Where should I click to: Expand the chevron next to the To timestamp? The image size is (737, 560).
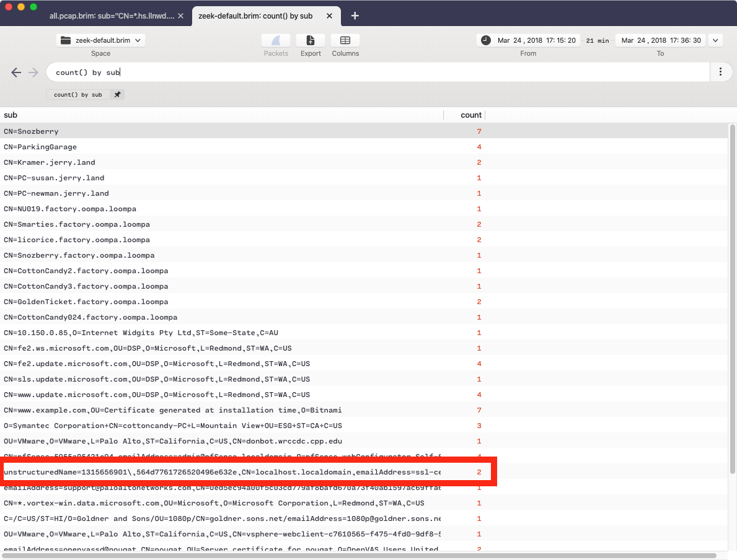coord(715,40)
